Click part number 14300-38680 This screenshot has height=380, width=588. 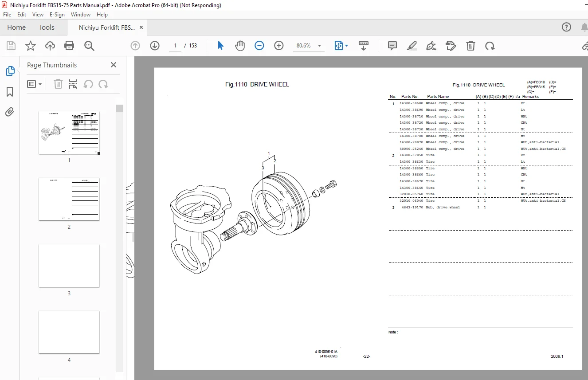[411, 103]
